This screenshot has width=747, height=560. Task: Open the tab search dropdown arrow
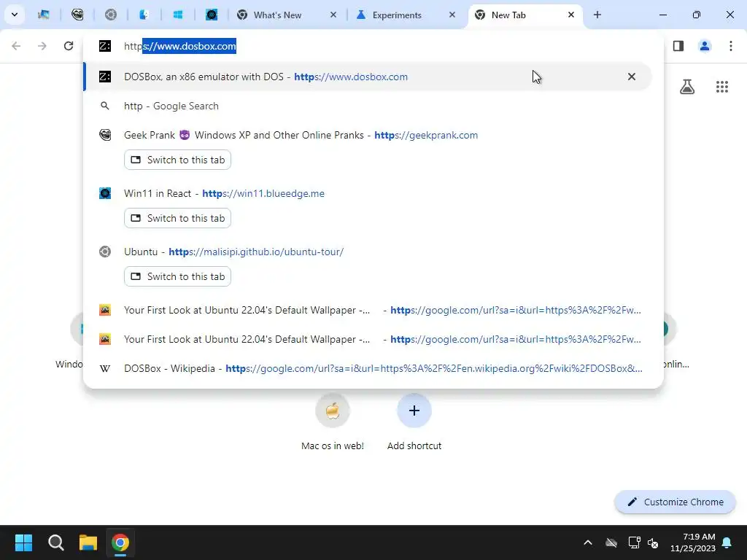click(15, 15)
